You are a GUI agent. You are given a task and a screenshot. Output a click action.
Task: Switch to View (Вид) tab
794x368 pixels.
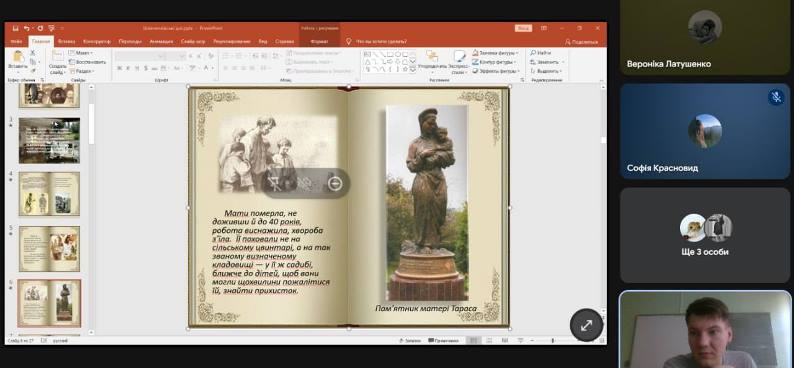(263, 42)
